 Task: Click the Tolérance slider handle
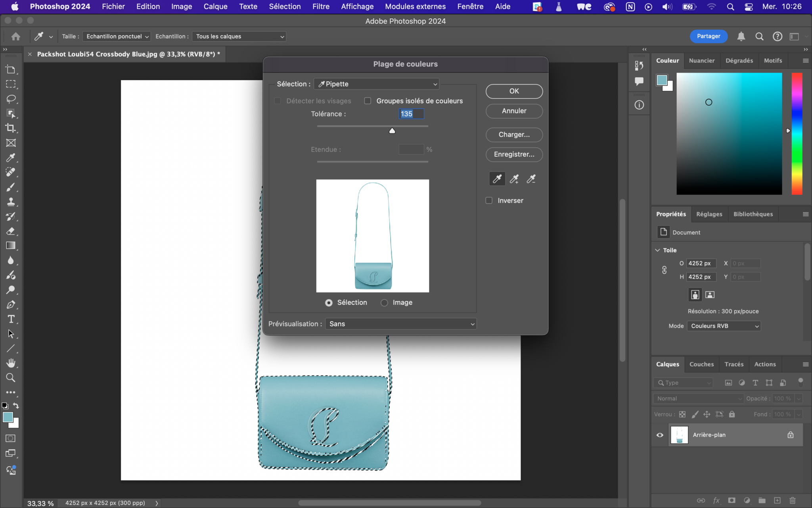[x=392, y=131]
